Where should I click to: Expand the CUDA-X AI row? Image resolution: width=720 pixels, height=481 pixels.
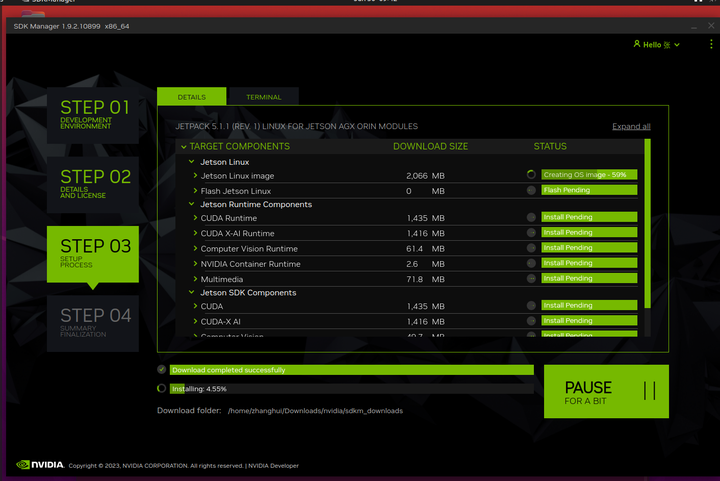click(195, 321)
